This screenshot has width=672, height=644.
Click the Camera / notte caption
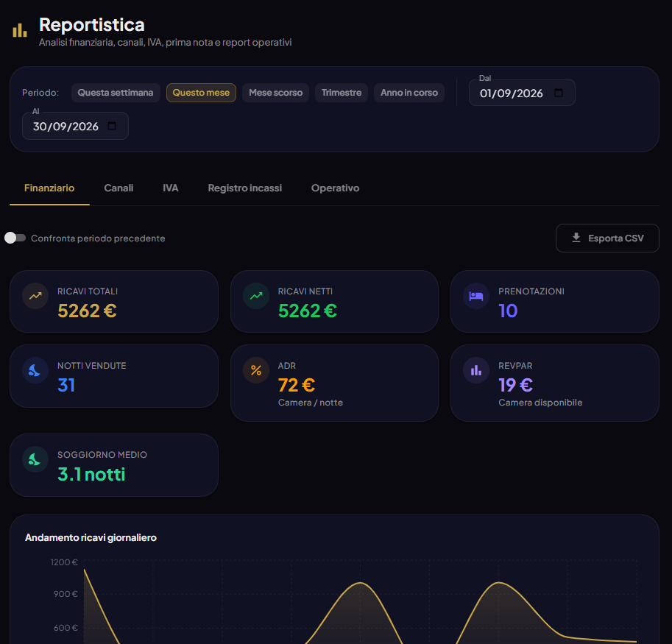point(311,403)
